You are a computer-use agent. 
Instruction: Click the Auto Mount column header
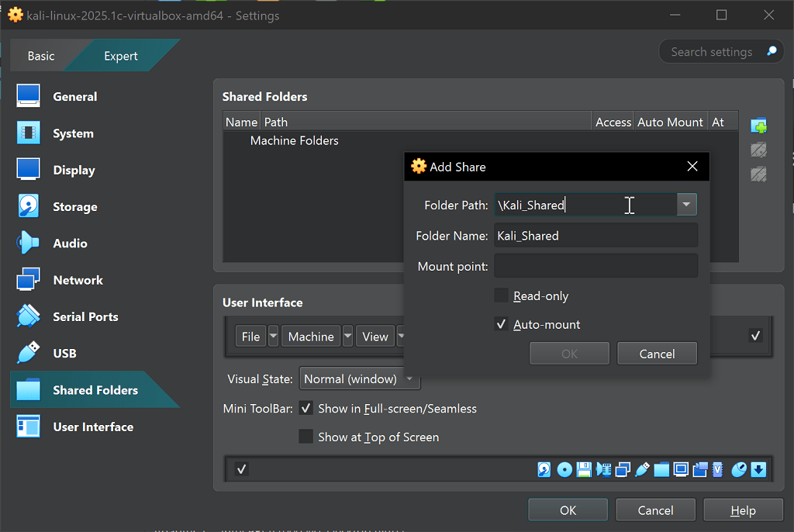pos(670,122)
